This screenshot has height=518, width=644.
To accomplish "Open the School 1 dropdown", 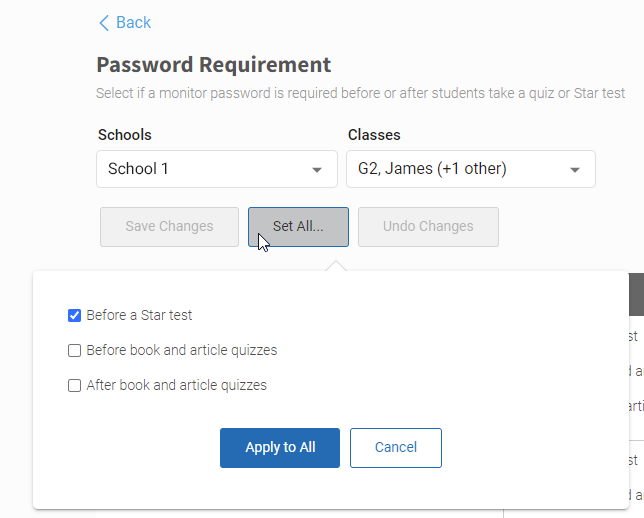I will click(x=217, y=169).
